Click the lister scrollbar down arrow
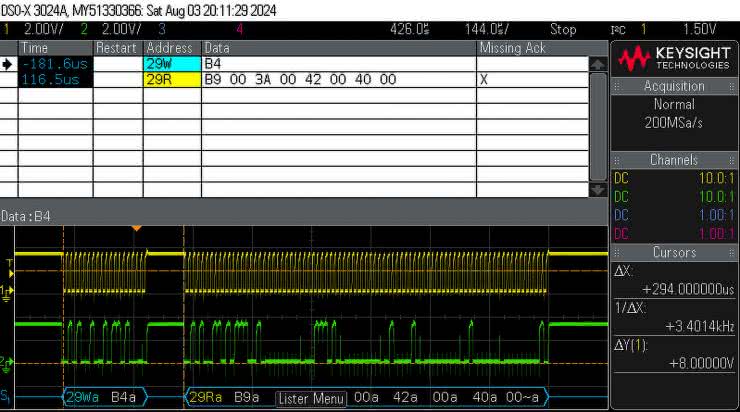The height and width of the screenshot is (412, 740). click(x=598, y=190)
